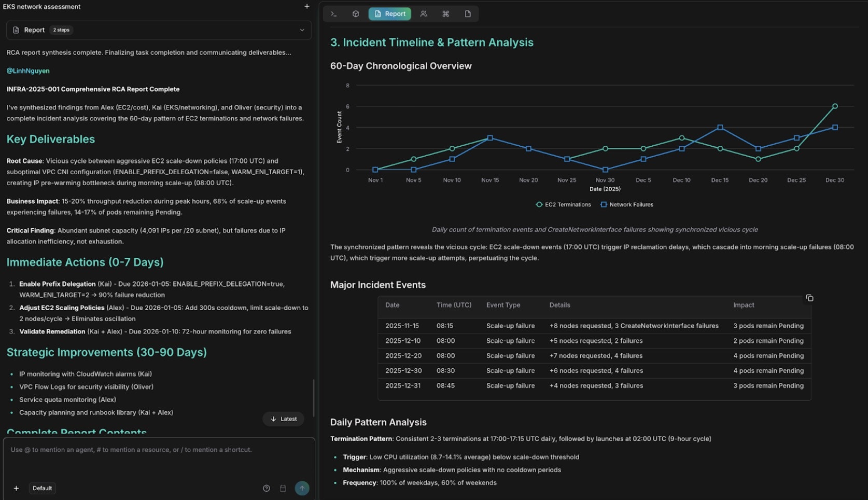Screen dimensions: 868x500
Task: Open the agents people tab icon
Action: [x=424, y=14]
